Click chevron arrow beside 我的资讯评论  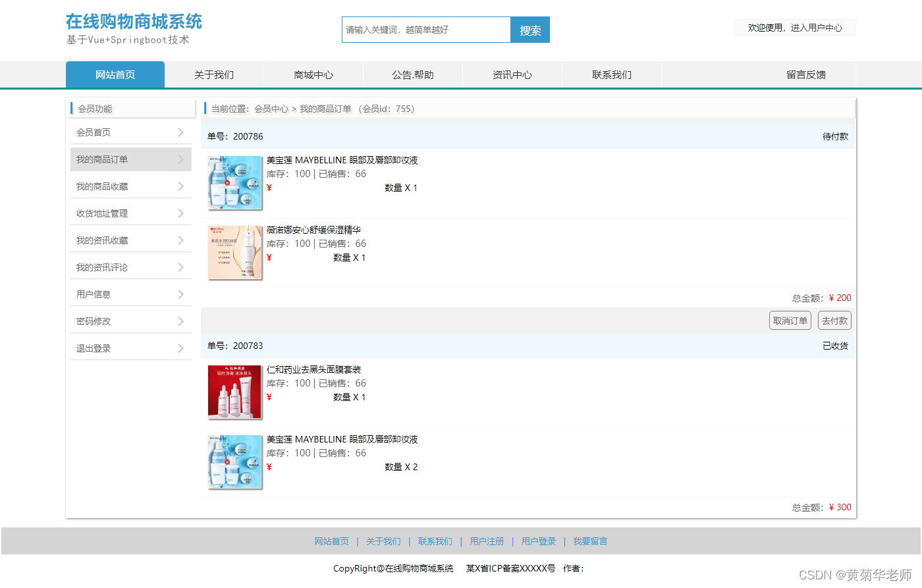point(180,267)
